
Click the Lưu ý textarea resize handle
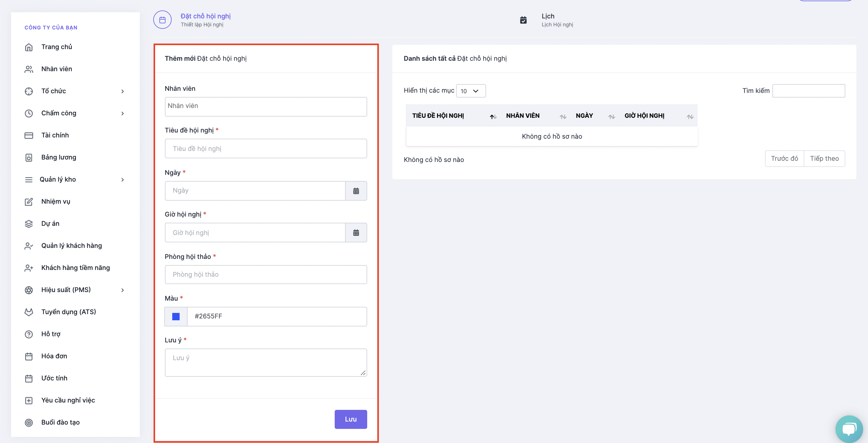363,373
